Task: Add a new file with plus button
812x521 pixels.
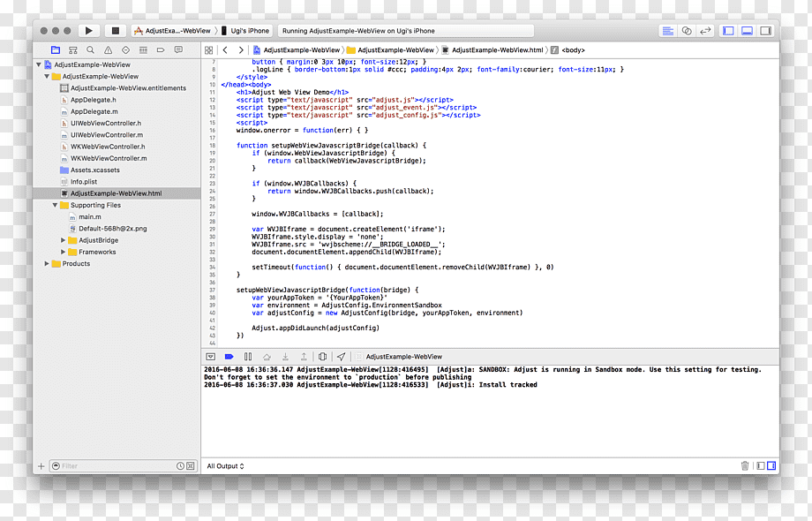Action: pos(41,466)
